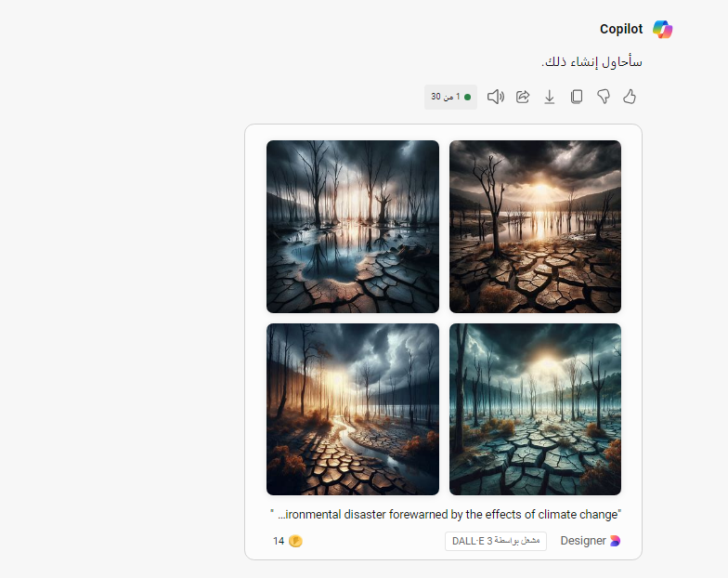Open the winding stream cracked earth image
The width and height of the screenshot is (728, 578).
coord(353,409)
